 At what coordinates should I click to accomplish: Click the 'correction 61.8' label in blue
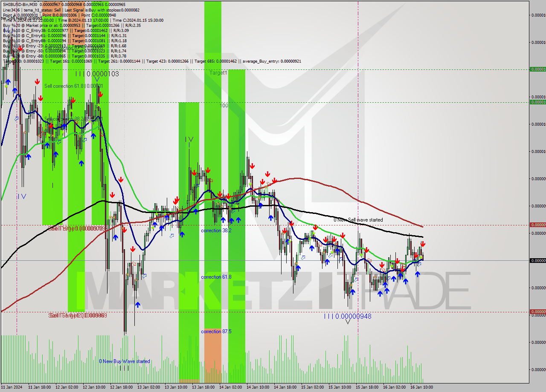216,277
